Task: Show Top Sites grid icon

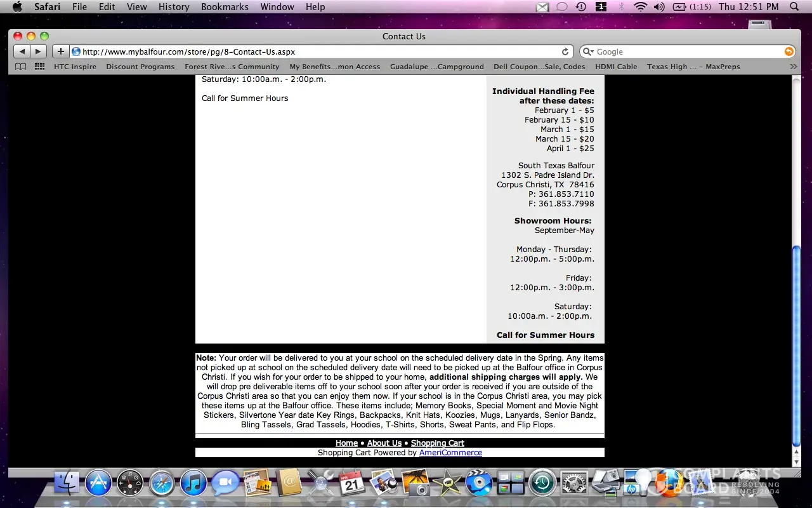Action: (x=39, y=67)
